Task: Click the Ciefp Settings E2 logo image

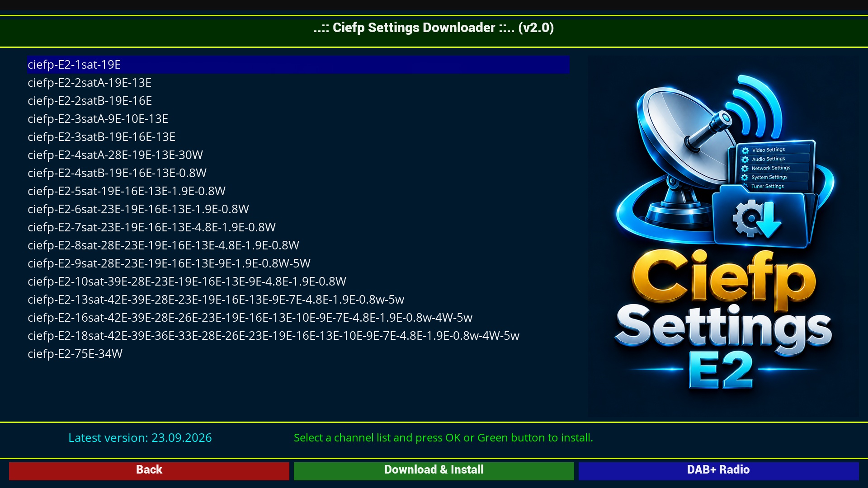Action: click(x=723, y=237)
